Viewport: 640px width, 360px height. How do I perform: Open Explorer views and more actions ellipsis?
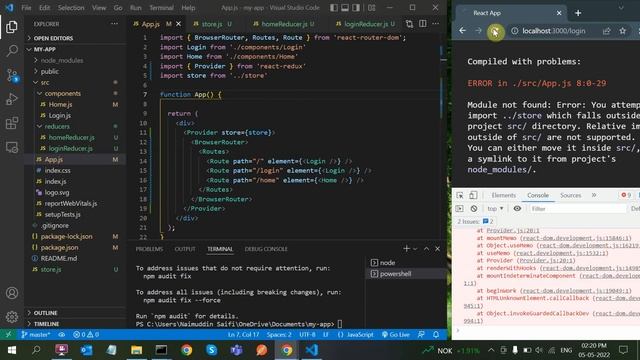[114, 24]
